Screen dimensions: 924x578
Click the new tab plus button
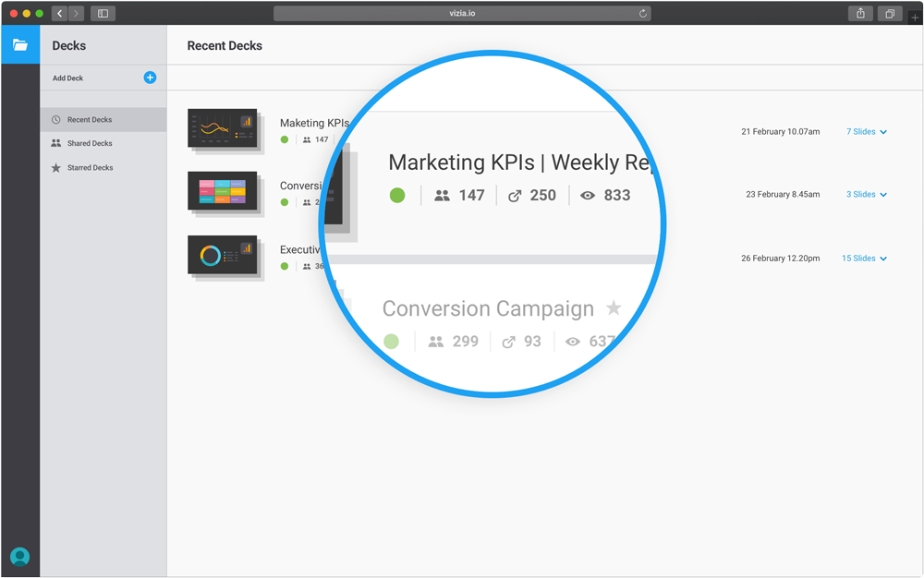coord(915,18)
